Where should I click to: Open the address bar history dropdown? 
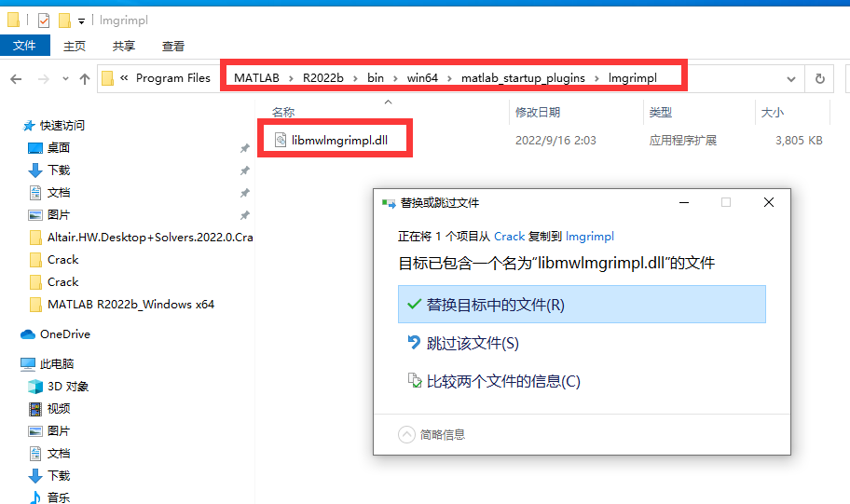tap(791, 79)
